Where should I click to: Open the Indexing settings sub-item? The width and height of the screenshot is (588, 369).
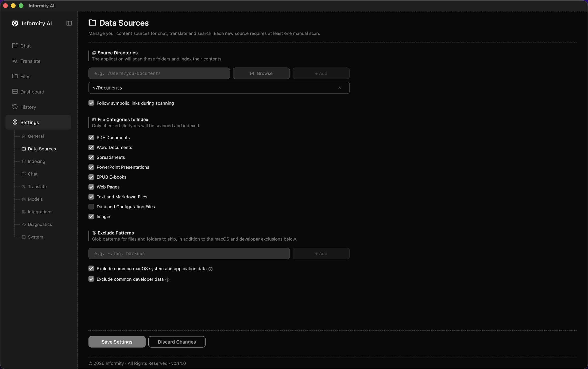[x=33, y=161]
